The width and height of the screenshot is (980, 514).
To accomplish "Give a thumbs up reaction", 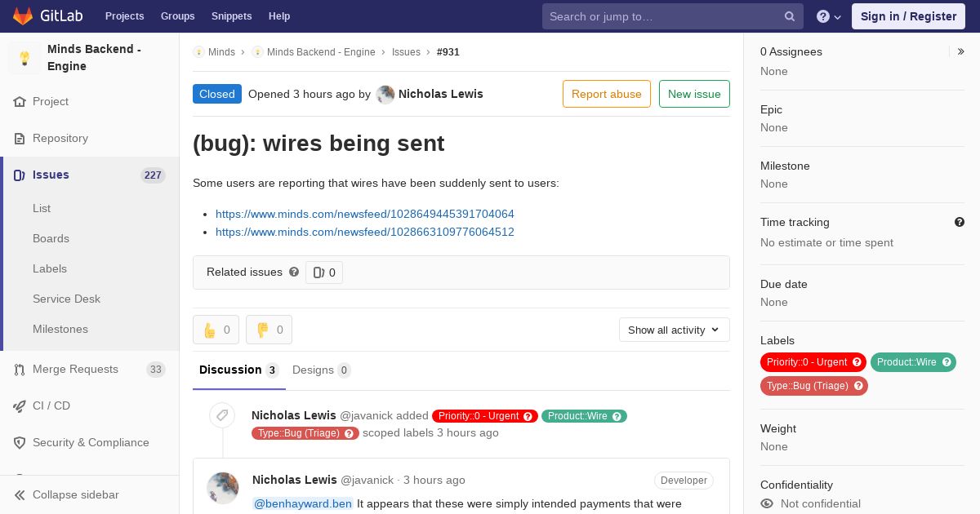I will point(216,330).
